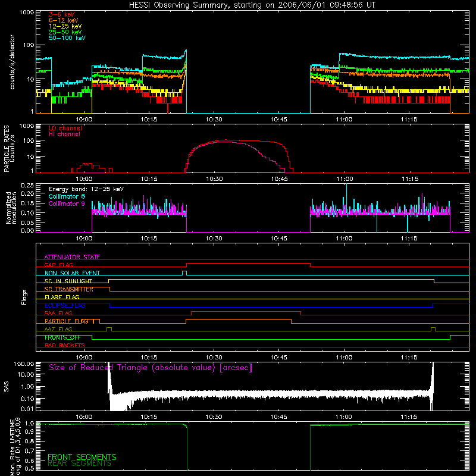This screenshot has height=476, width=476.
Task: Click the AAZ FLAG label
Action: (x=58, y=329)
